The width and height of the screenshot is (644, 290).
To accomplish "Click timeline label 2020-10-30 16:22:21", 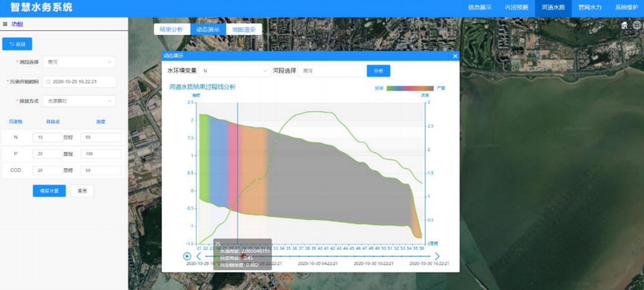I will point(429,263).
